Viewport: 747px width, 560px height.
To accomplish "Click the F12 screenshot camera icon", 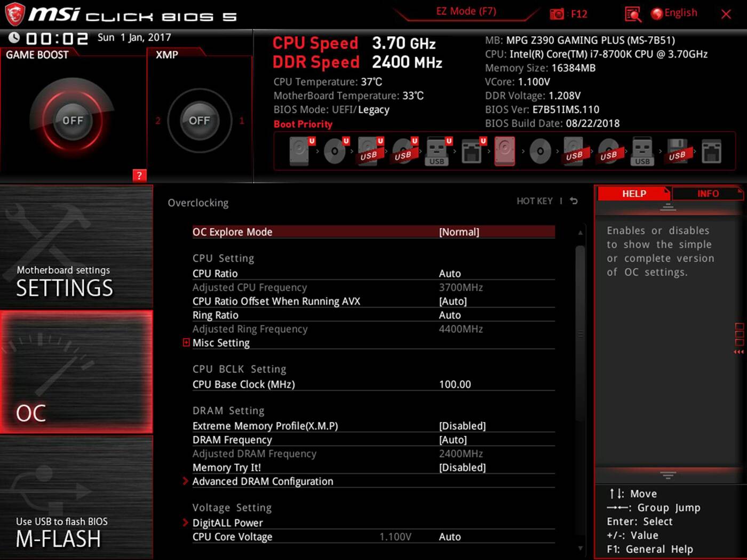I will pyautogui.click(x=557, y=14).
